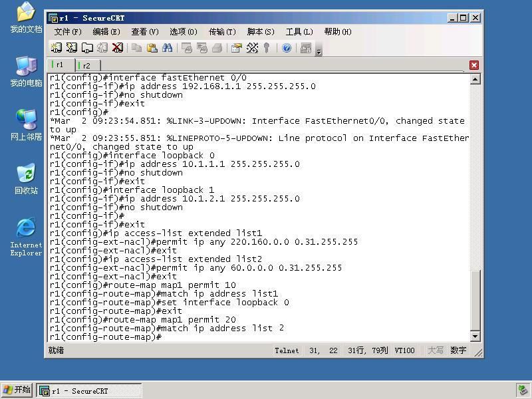This screenshot has width=532, height=399.
Task: Switch to the r2 session tab
Action: click(88, 65)
